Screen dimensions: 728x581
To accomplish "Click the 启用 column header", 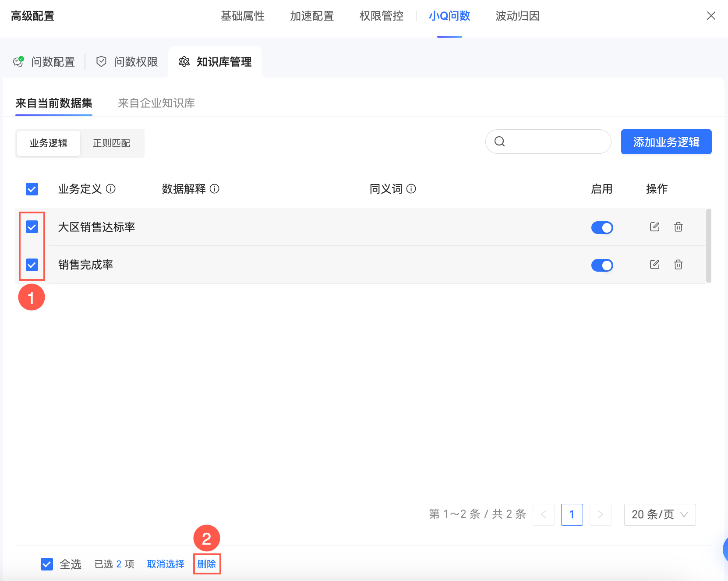I will coord(602,189).
